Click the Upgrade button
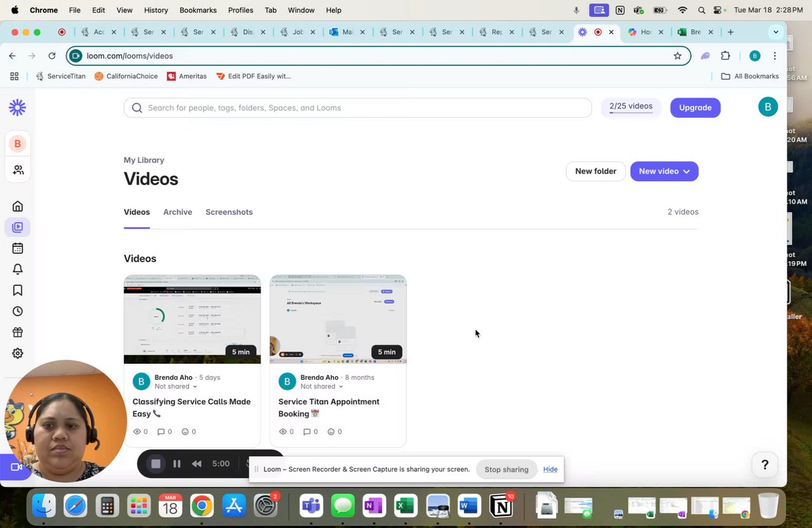This screenshot has width=812, height=528. [695, 107]
